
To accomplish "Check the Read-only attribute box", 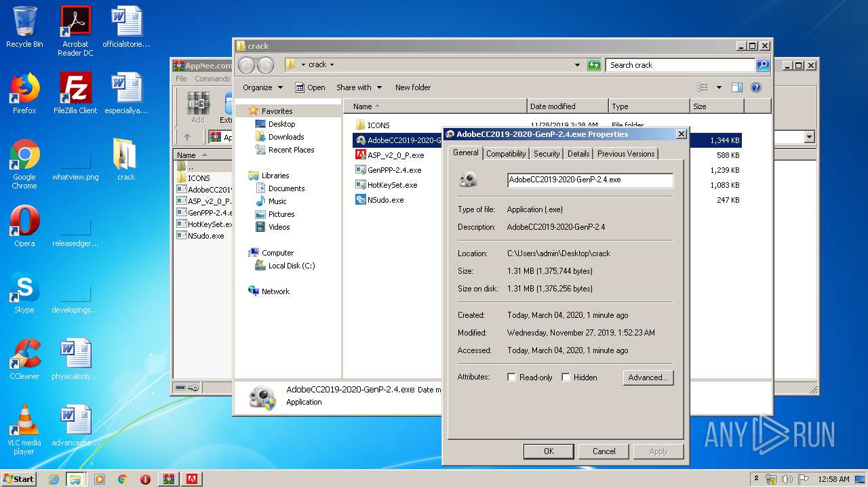I will coord(511,378).
